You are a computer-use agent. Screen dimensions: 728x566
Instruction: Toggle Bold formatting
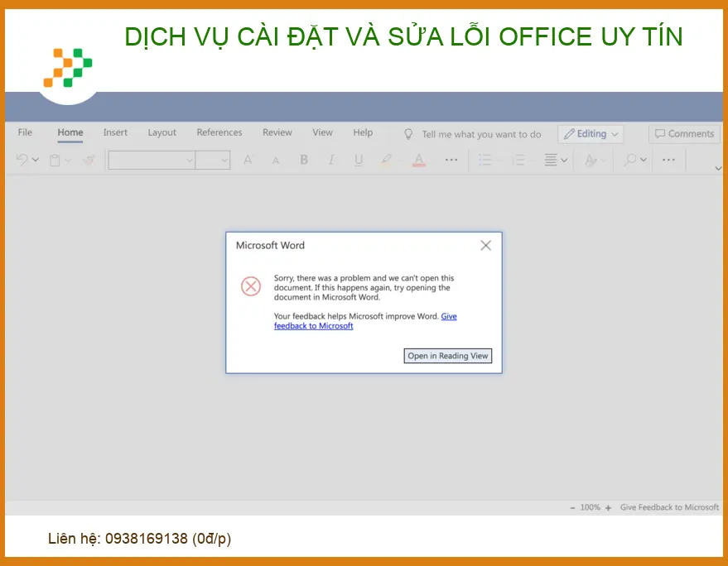pyautogui.click(x=304, y=160)
